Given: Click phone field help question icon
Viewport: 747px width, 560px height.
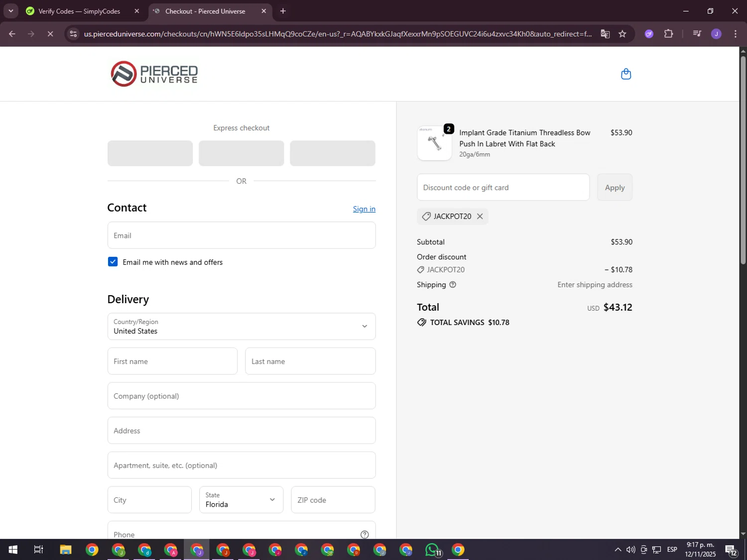Looking at the screenshot, I should [365, 534].
